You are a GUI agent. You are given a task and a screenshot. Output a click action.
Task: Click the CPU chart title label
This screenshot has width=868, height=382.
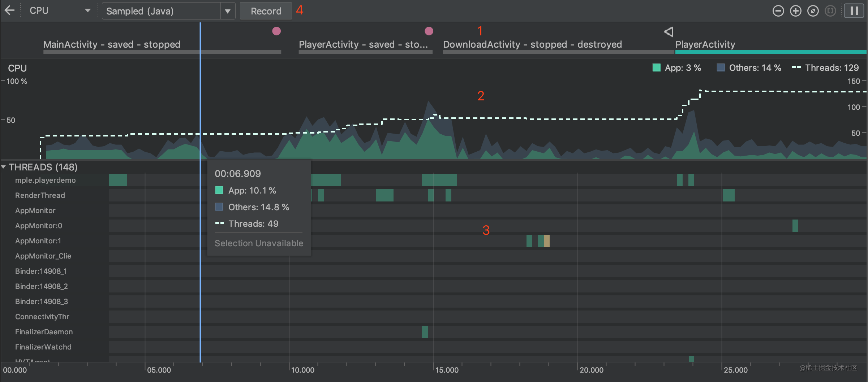click(x=17, y=68)
